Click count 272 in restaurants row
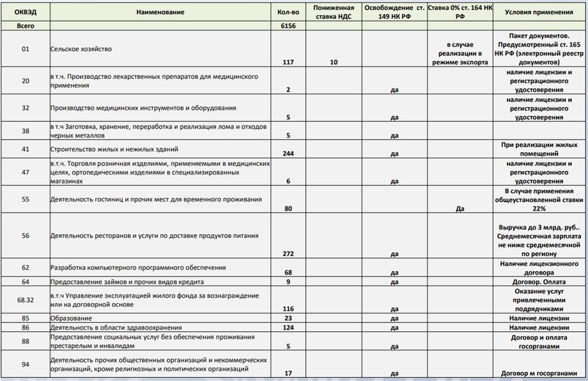The width and height of the screenshot is (588, 381). coord(288,254)
